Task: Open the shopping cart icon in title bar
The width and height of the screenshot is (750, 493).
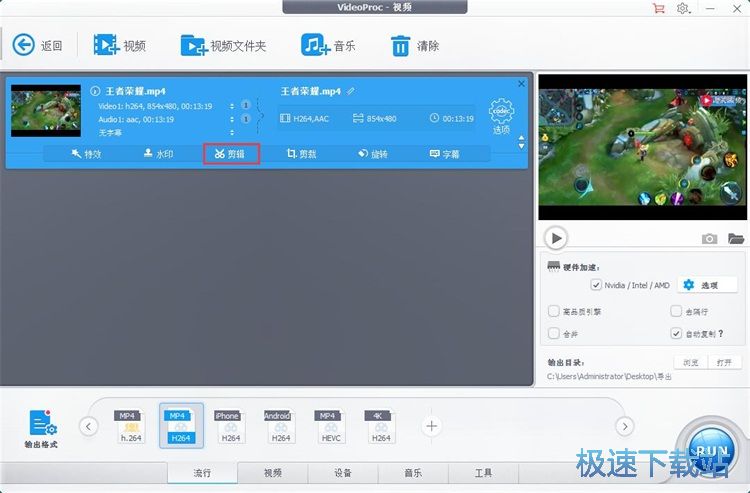Action: [659, 8]
